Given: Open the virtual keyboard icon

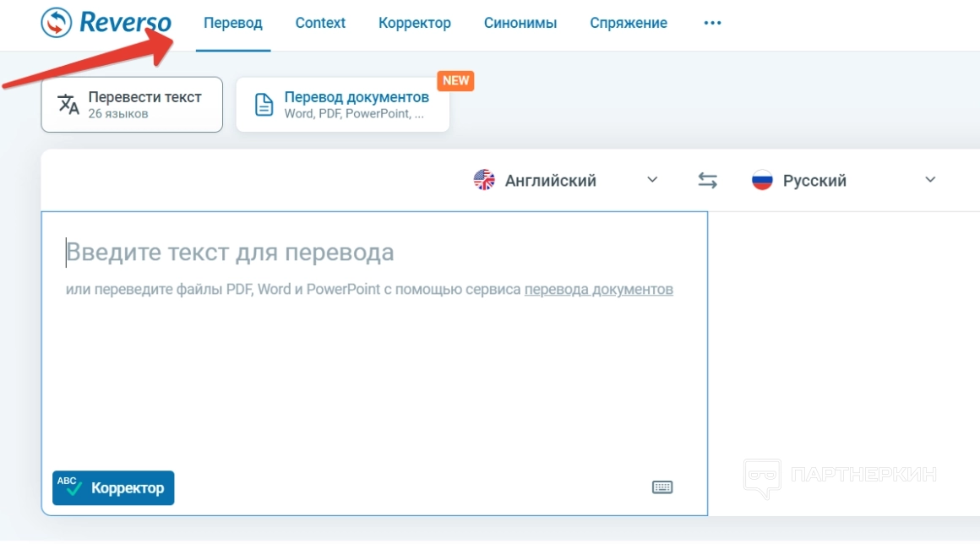Looking at the screenshot, I should pos(662,487).
